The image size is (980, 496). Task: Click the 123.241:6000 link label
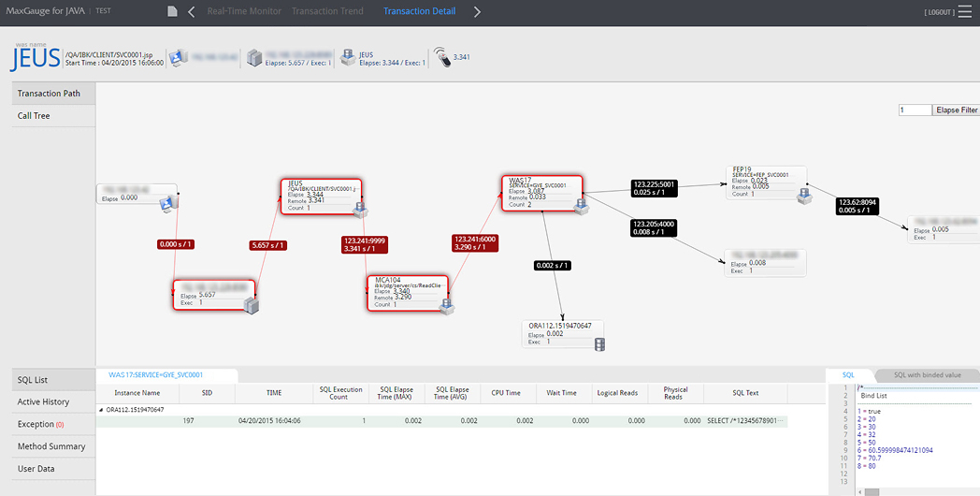(476, 243)
